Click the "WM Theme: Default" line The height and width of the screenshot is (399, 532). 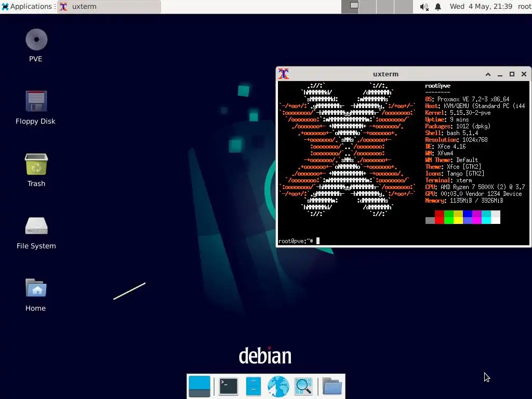coord(451,160)
